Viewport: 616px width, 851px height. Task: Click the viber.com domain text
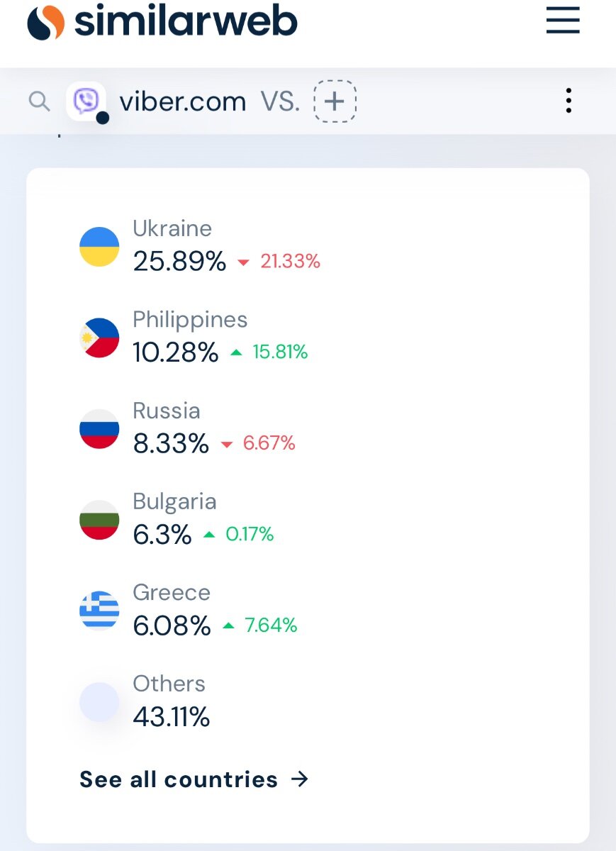click(x=182, y=101)
